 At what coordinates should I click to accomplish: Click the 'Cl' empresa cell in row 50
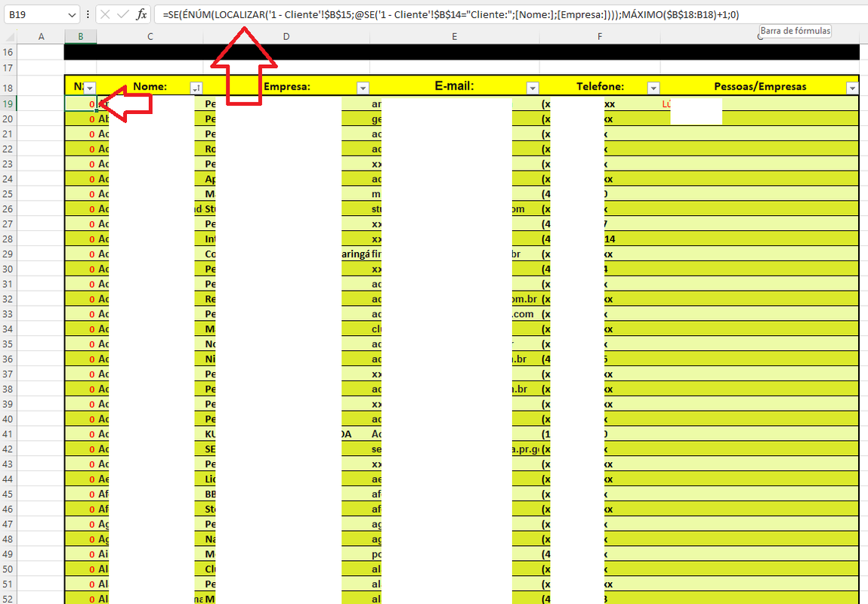286,569
